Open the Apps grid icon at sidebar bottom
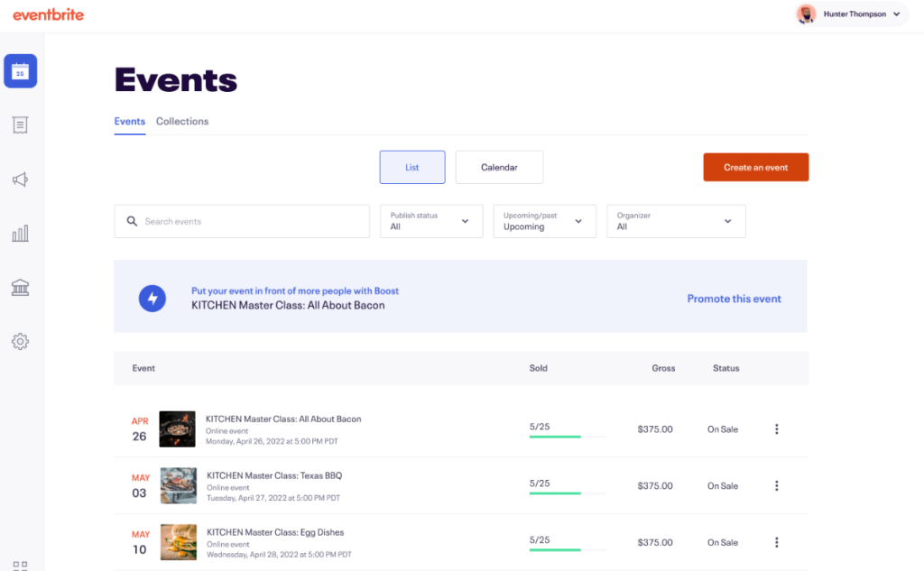This screenshot has height=571, width=924. click(x=20, y=566)
